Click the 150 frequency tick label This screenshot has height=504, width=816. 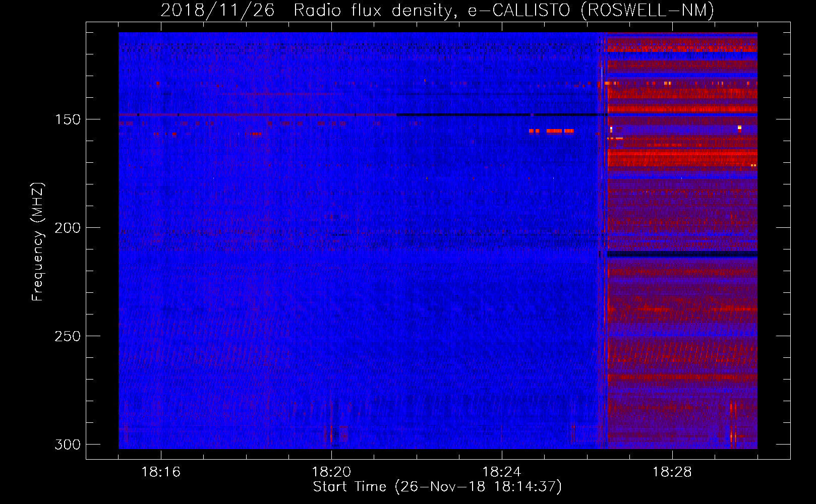tap(68, 119)
